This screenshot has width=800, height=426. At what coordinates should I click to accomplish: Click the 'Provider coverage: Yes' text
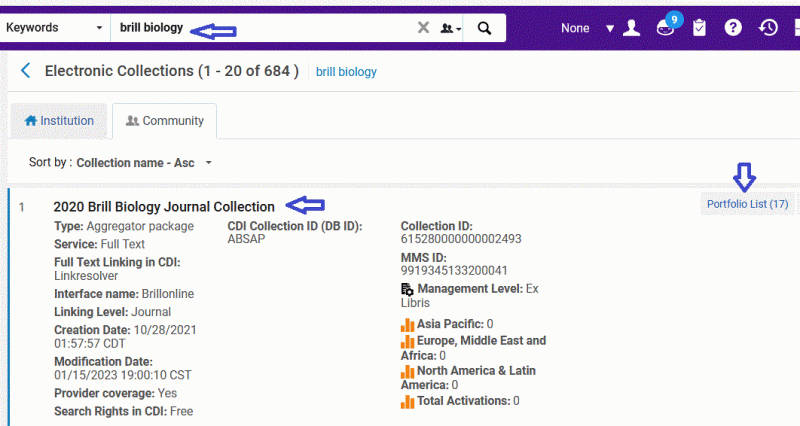115,393
